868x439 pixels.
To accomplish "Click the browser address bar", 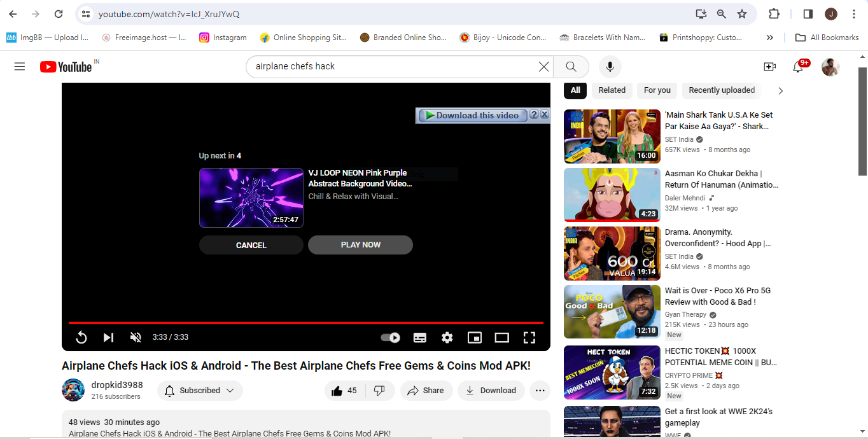I will coord(395,14).
